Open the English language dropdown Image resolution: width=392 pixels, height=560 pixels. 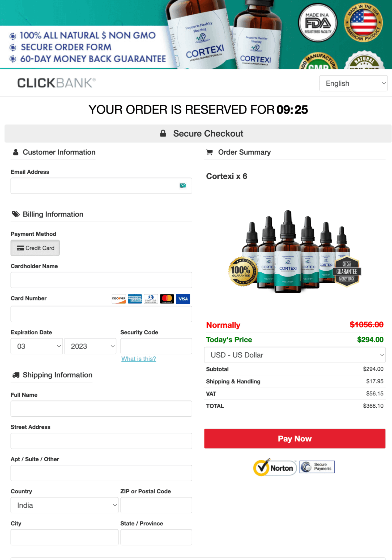353,83
